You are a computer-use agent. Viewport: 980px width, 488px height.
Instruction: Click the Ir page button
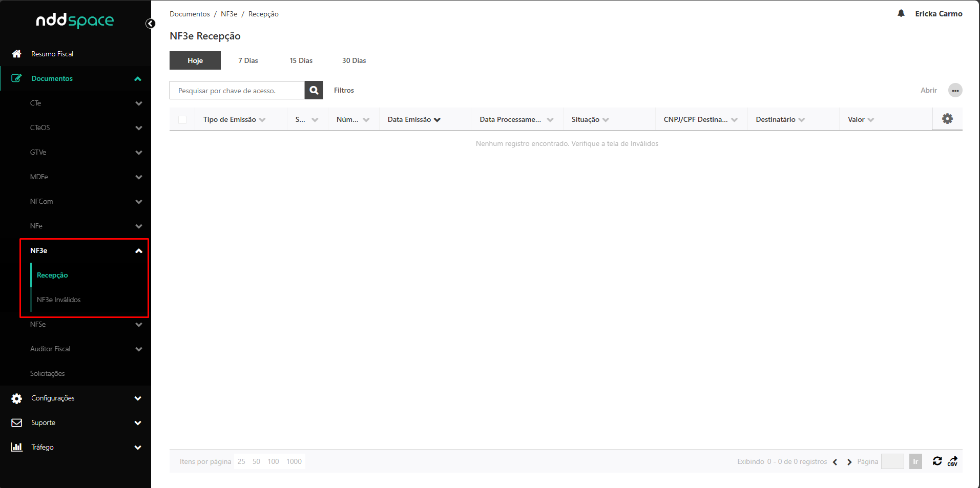coord(915,461)
